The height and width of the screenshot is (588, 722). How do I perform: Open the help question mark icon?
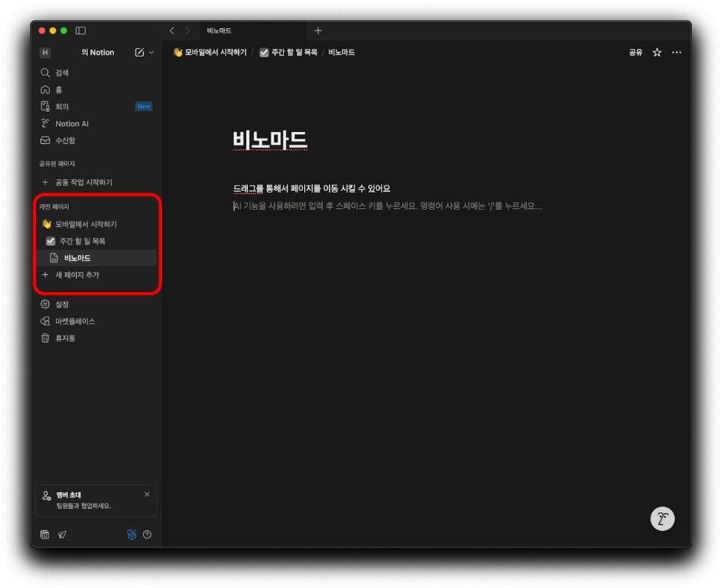[148, 534]
